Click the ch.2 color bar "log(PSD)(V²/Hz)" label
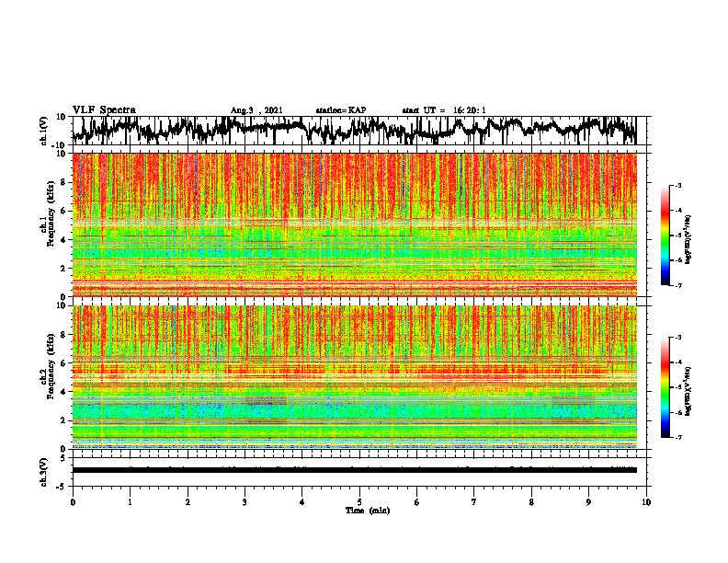Viewport: 728px width, 563px height. [688, 391]
